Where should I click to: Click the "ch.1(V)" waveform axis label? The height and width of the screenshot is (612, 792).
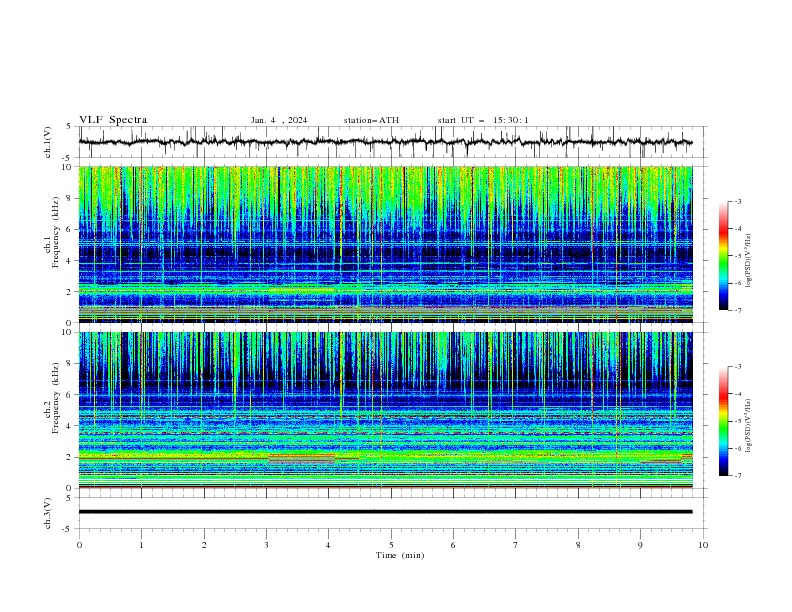coord(48,142)
